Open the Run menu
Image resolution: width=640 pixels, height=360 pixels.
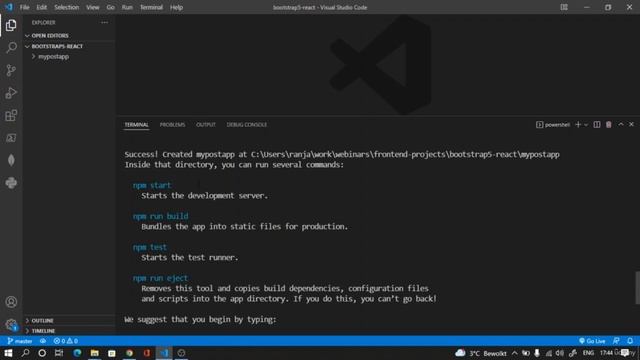[x=127, y=7]
